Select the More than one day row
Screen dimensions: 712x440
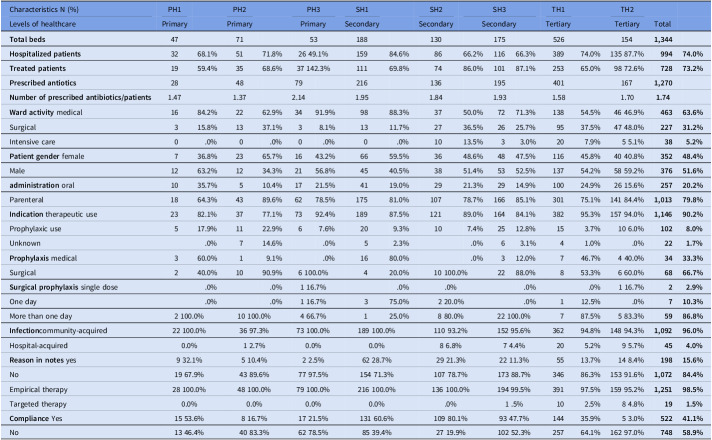coord(356,316)
